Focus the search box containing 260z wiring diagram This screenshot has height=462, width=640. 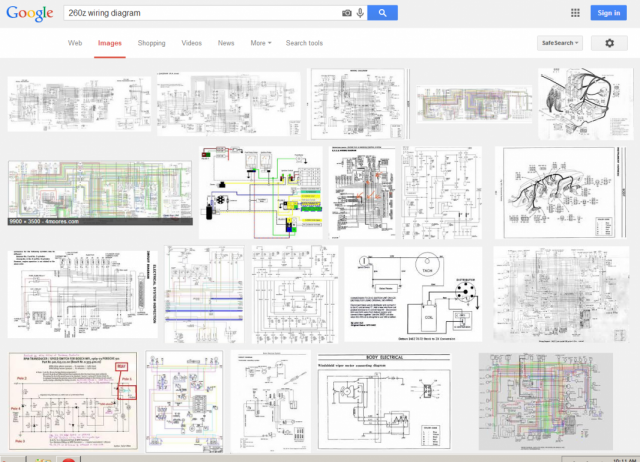click(200, 13)
